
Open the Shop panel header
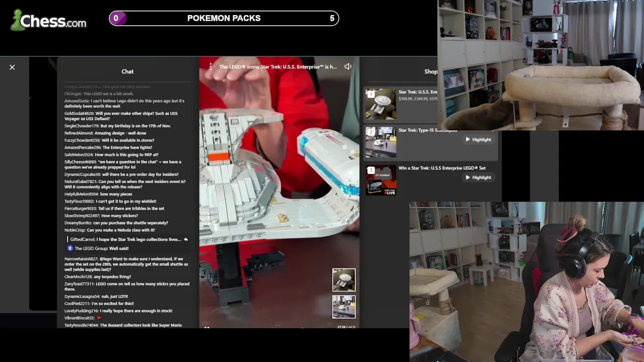[x=431, y=71]
